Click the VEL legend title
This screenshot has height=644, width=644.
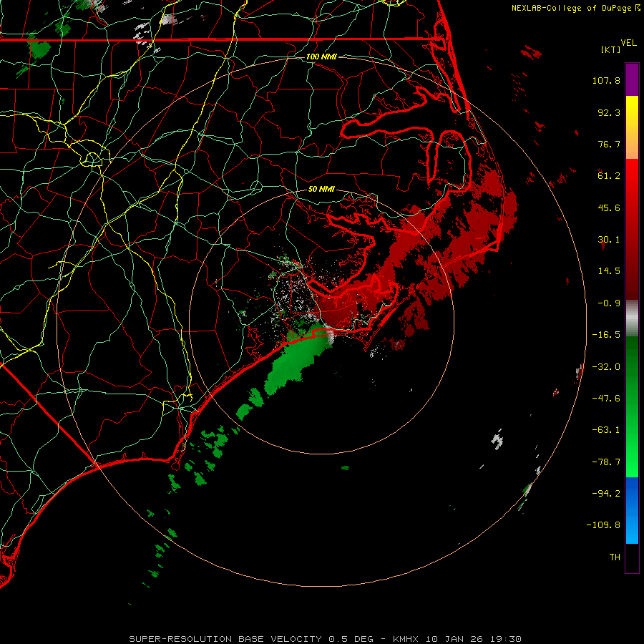coord(628,43)
